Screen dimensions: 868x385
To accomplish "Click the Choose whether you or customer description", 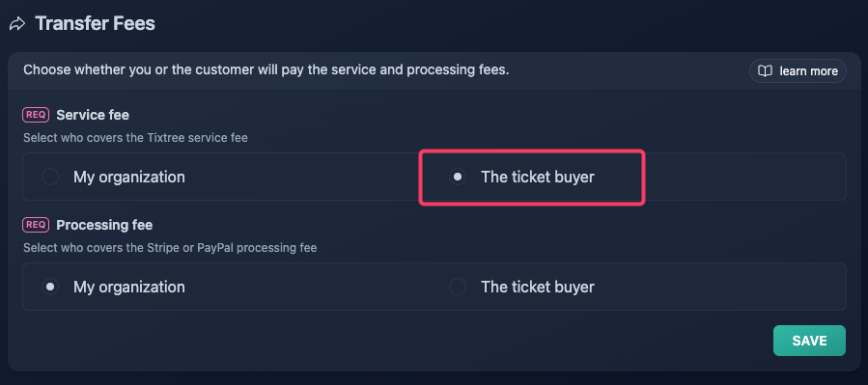I will tap(266, 70).
